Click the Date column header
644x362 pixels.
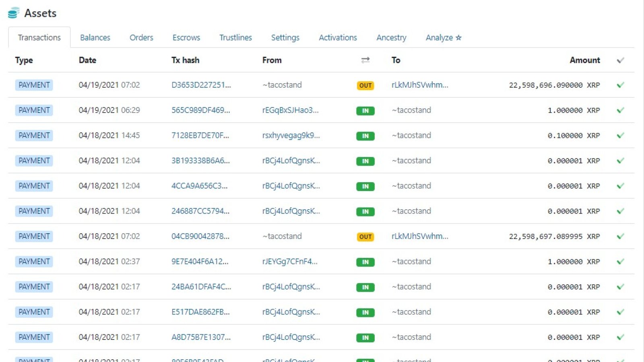click(x=87, y=60)
